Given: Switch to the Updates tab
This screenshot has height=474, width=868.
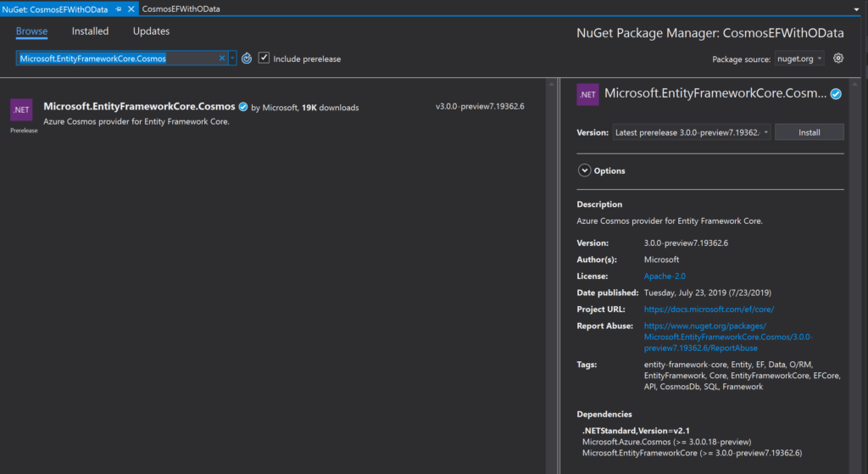Looking at the screenshot, I should 151,31.
